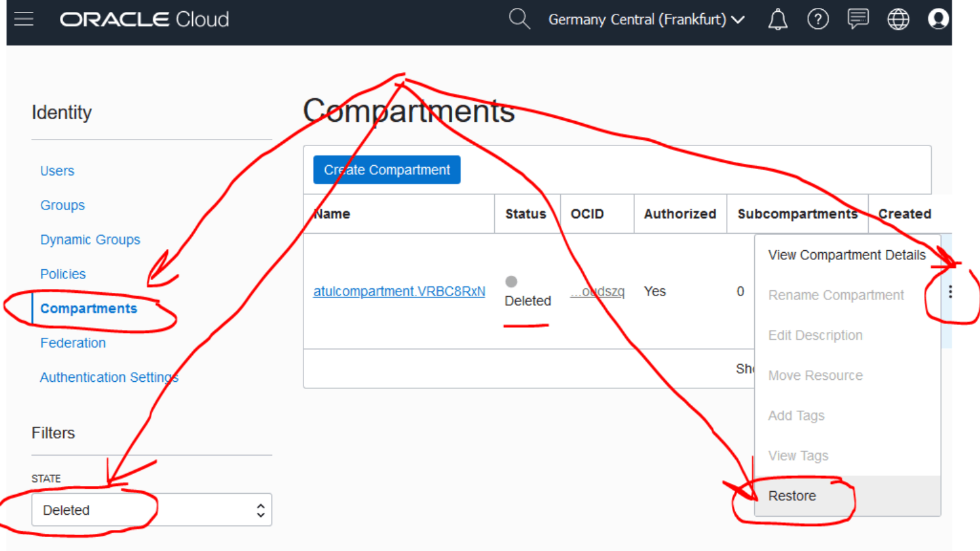Screen dimensions: 980x551
Task: Choose View Compartment Details menu entry
Action: click(x=847, y=255)
